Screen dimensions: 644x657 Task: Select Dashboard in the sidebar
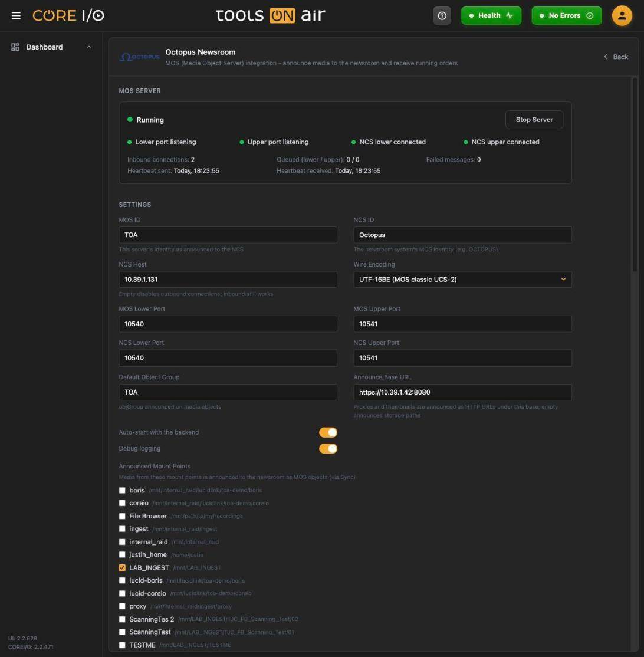[x=44, y=47]
